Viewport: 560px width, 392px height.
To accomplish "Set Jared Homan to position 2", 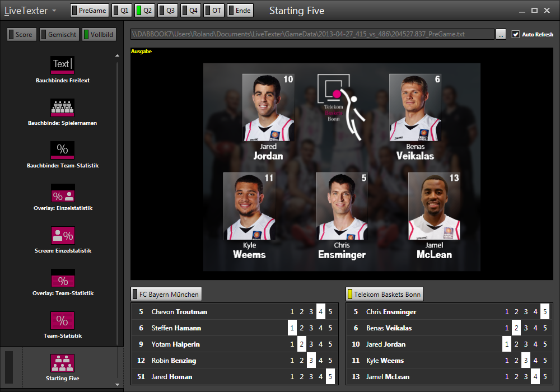I will tap(302, 377).
